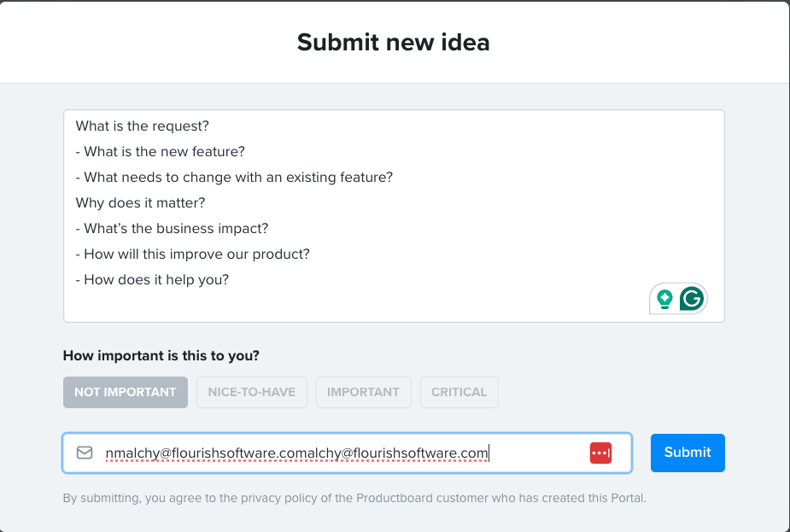Image resolution: width=790 pixels, height=532 pixels.
Task: Select the NOT IMPORTANT importance option
Action: click(125, 392)
